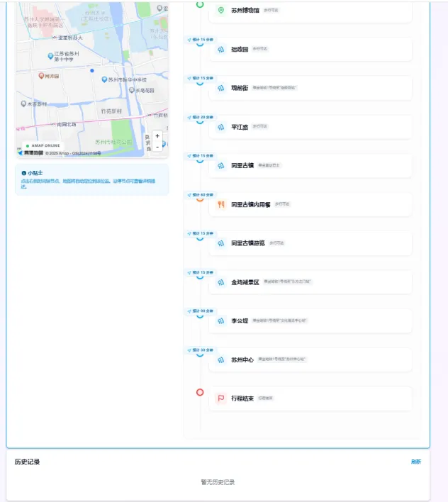Open the 行程结束 itinerary card
Screen dimensions: 448x502
click(310, 398)
